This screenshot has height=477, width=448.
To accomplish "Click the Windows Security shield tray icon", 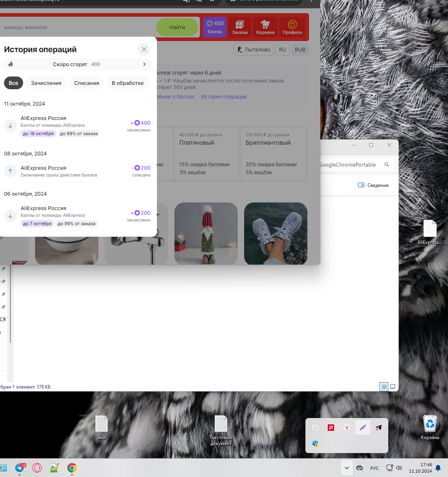I will point(315,444).
